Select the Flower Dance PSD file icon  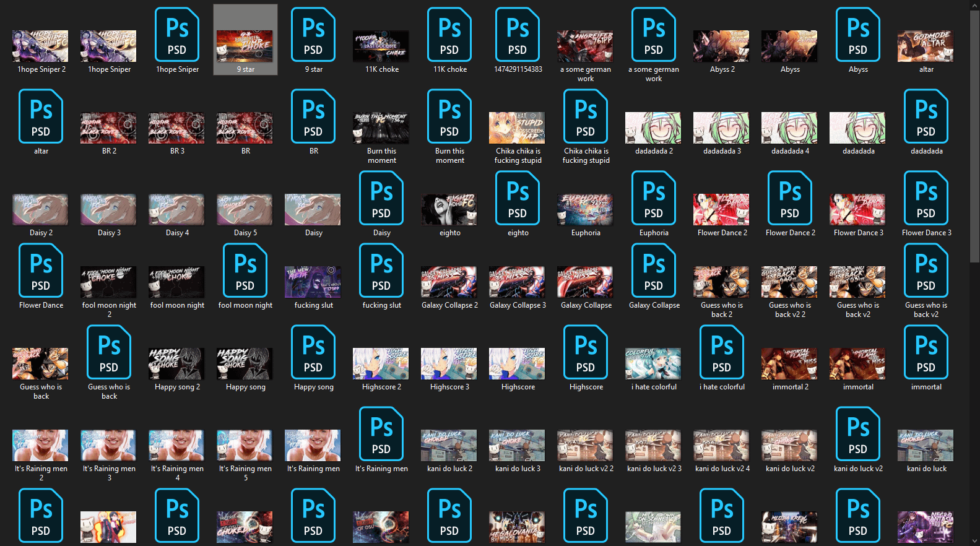click(41, 271)
